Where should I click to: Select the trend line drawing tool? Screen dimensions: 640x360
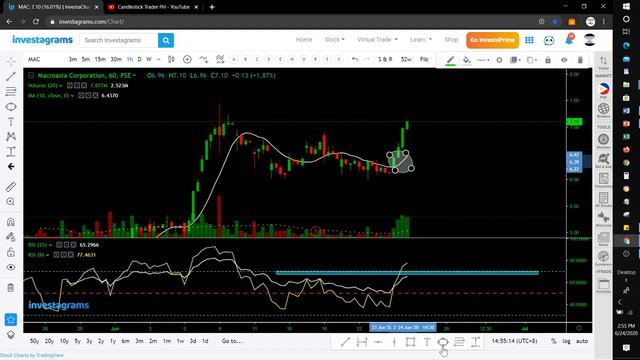point(11,76)
